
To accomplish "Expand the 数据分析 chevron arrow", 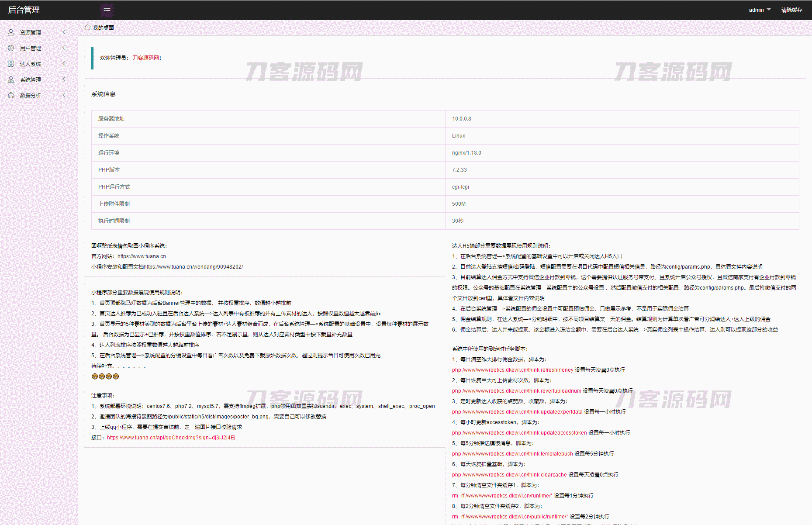I will tap(64, 95).
